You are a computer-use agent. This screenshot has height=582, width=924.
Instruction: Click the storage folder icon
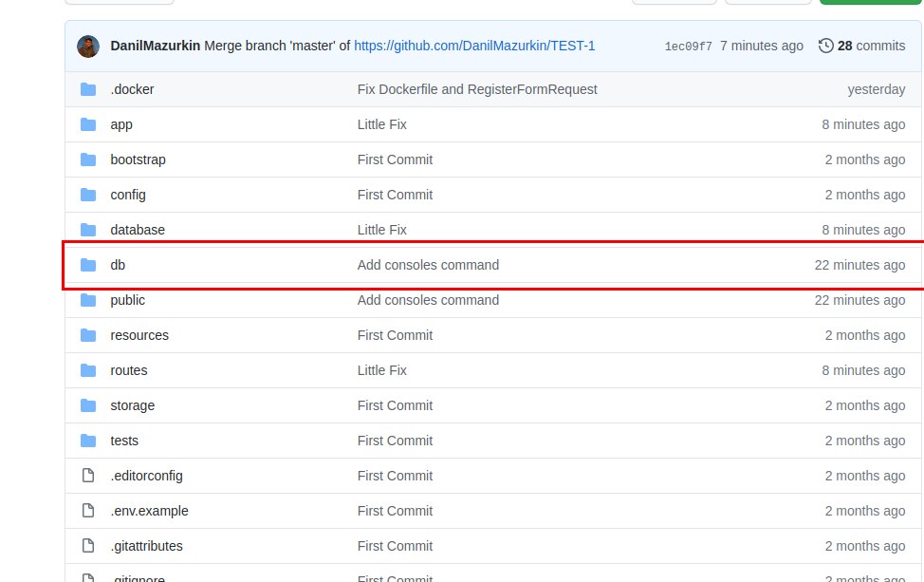tap(88, 405)
